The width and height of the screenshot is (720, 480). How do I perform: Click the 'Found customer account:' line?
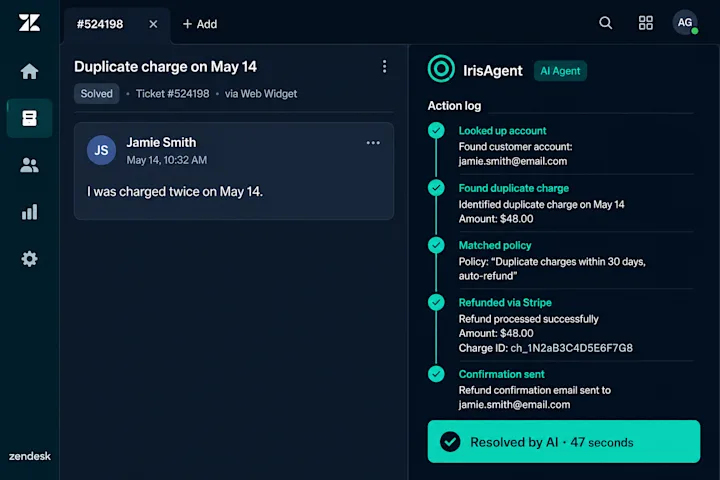(x=515, y=147)
